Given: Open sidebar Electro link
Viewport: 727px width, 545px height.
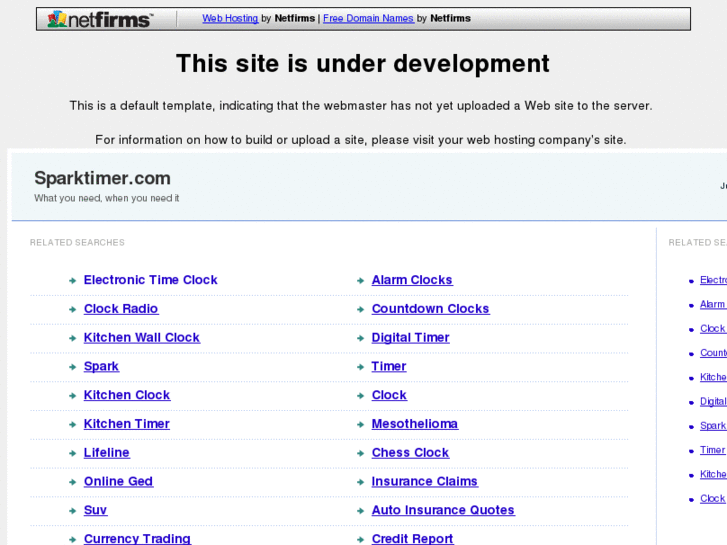Looking at the screenshot, I should (x=714, y=280).
